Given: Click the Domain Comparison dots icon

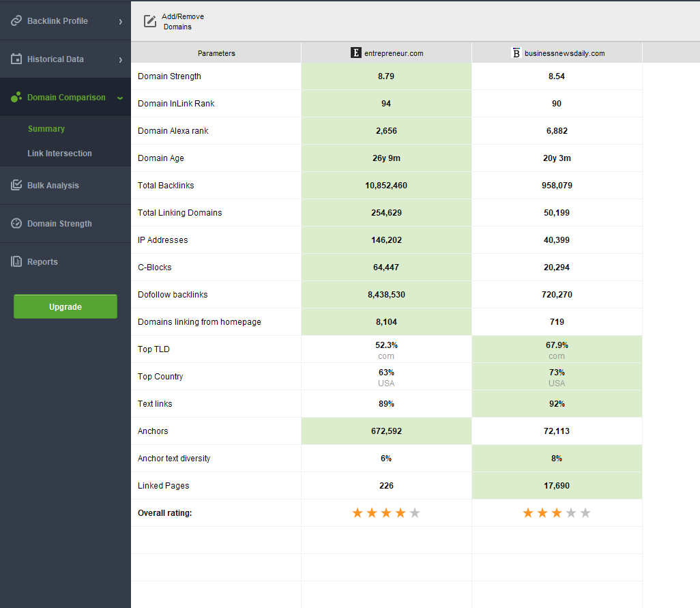Looking at the screenshot, I should click(16, 97).
